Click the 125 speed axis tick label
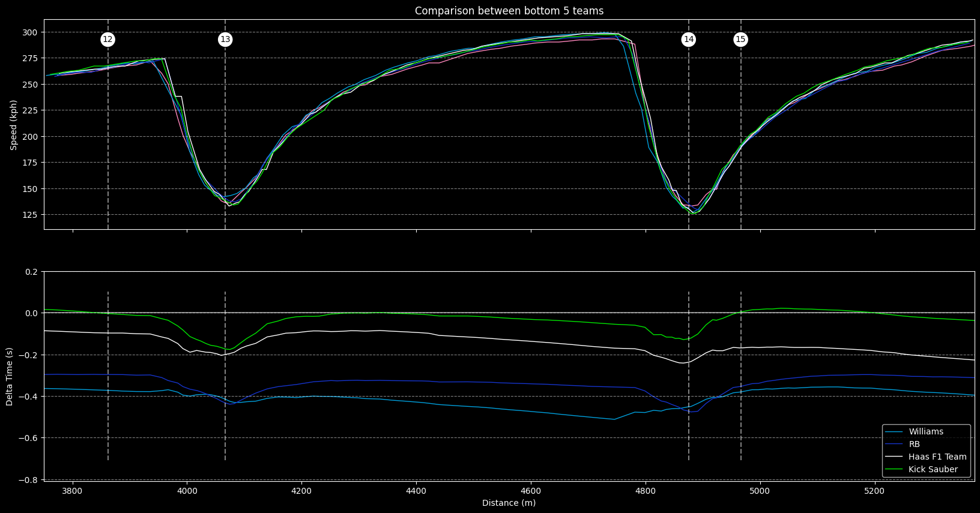 pos(31,215)
